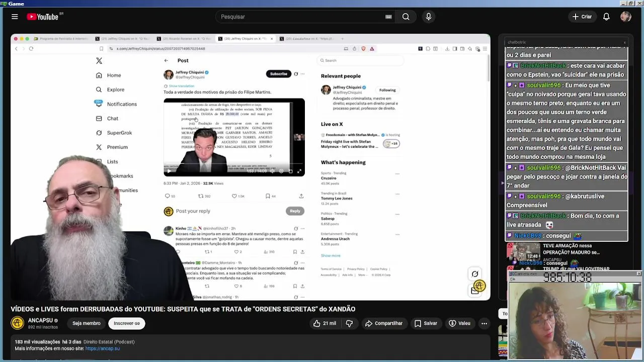Open more options for Sabesp trend
Image resolution: width=644 pixels, height=362 pixels.
point(397,214)
